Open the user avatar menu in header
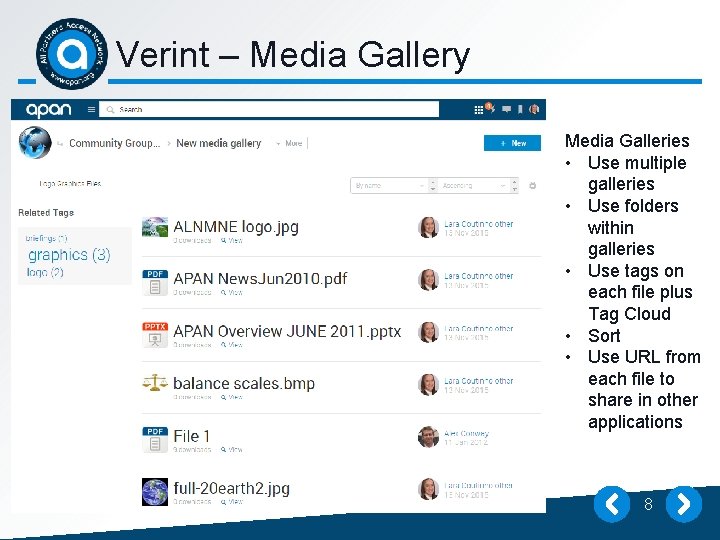 534,109
